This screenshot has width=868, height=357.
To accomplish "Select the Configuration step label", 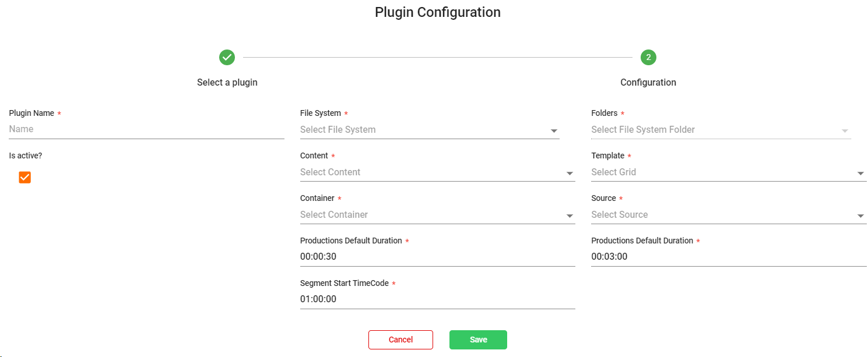I will point(648,82).
